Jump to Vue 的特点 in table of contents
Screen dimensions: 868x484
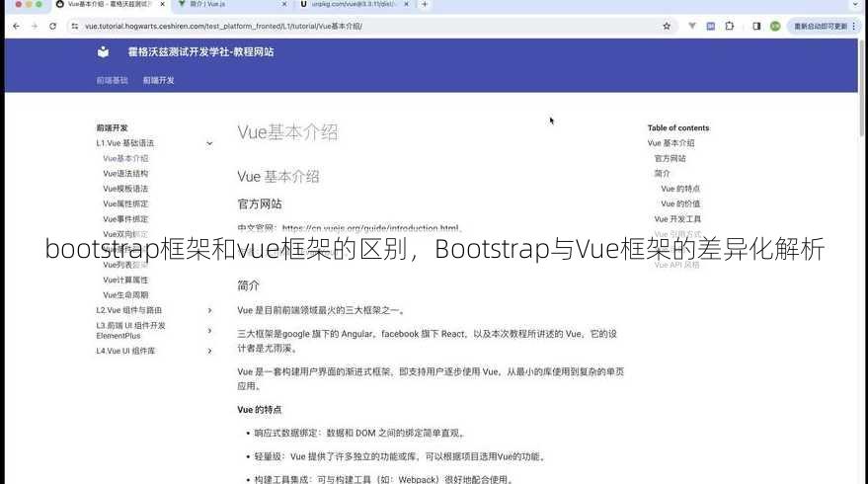coord(680,189)
